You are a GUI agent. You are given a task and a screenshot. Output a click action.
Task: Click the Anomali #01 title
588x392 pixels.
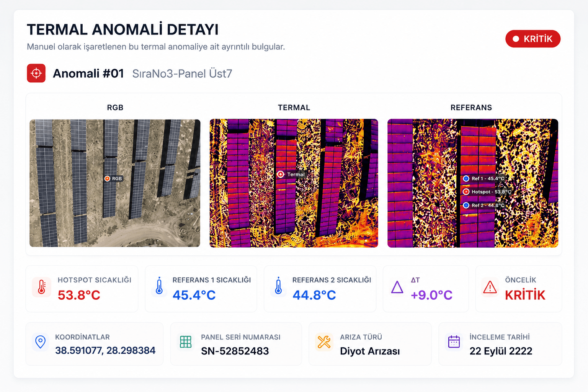[88, 73]
